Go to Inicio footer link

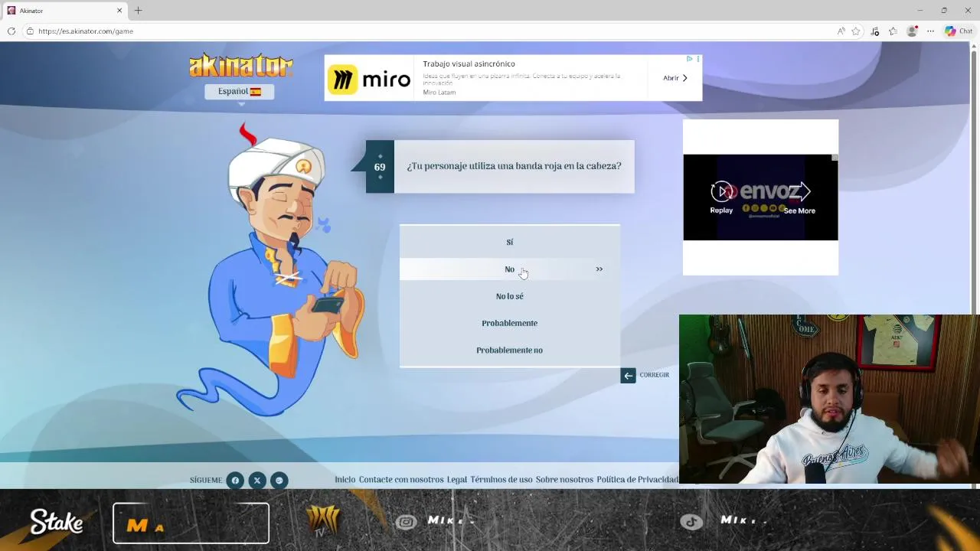tap(345, 480)
